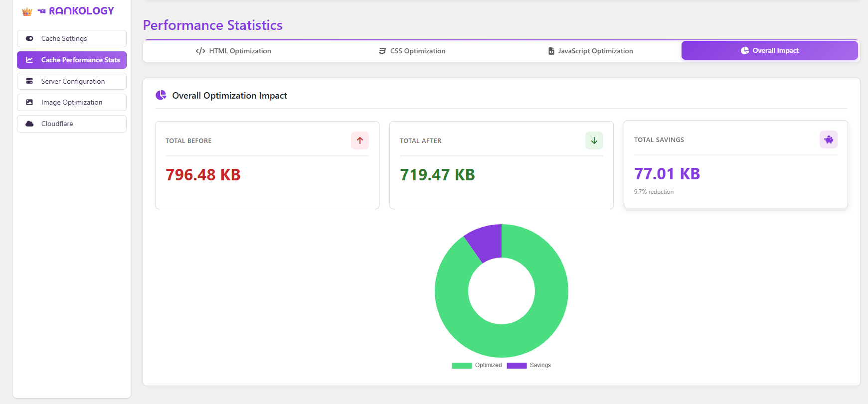This screenshot has width=868, height=404.
Task: Click the 796.48 KB Total Before value
Action: coord(203,175)
